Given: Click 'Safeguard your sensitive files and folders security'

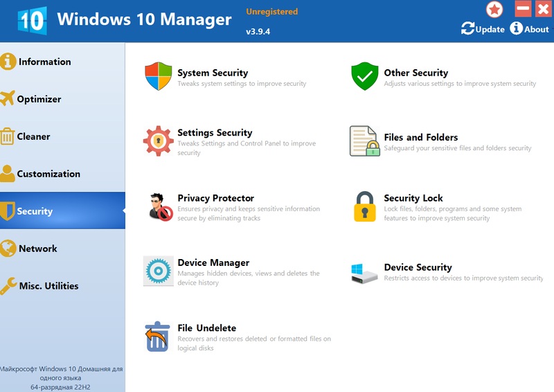Looking at the screenshot, I should (x=458, y=148).
